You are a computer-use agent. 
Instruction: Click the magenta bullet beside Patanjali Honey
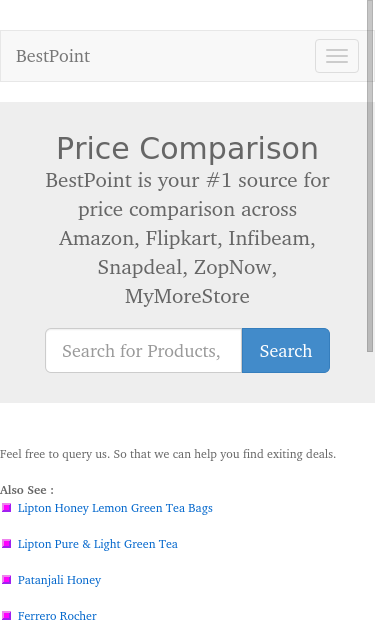click(x=6, y=580)
